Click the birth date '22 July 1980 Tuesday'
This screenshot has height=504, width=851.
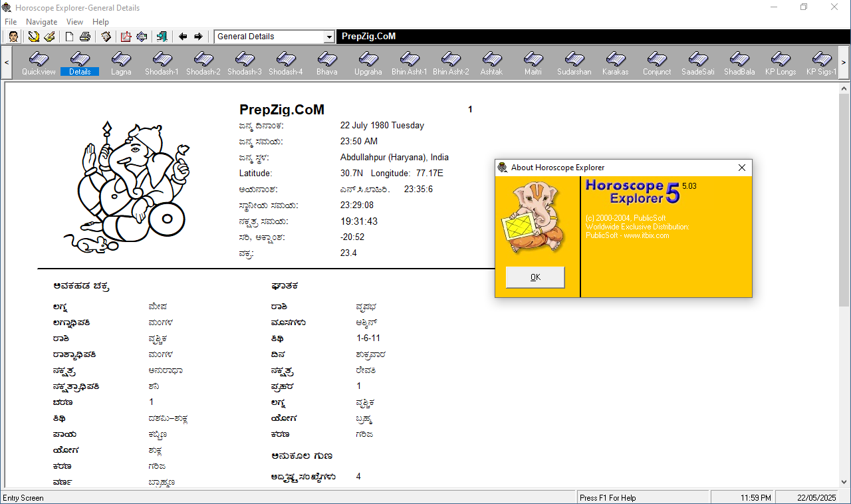382,125
